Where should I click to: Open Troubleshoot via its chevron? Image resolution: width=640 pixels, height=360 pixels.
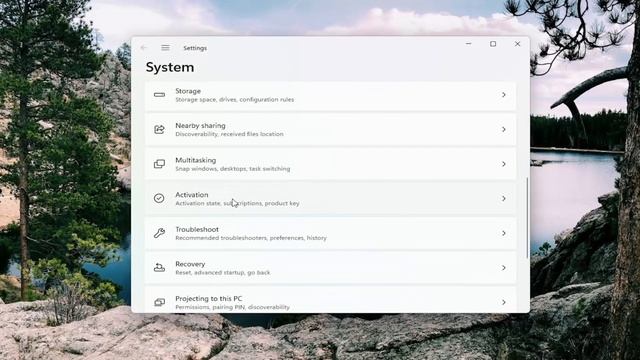[504, 233]
